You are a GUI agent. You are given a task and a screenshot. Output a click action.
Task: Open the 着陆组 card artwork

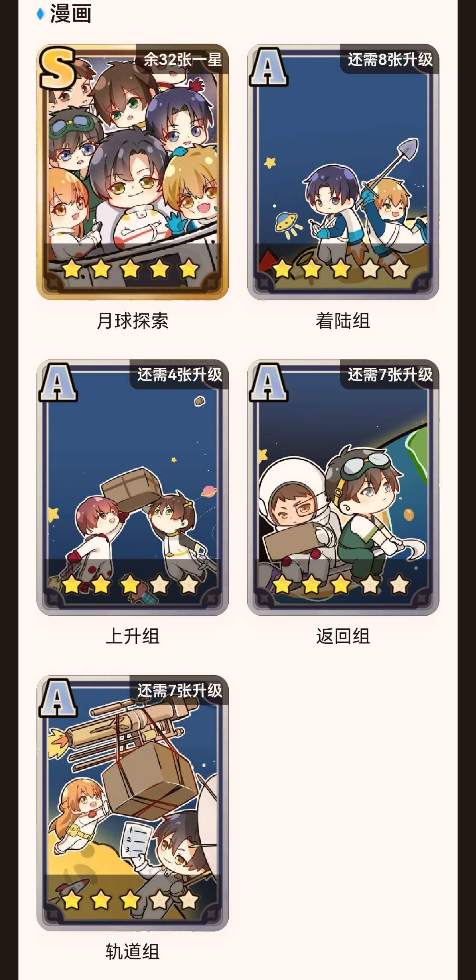click(343, 172)
